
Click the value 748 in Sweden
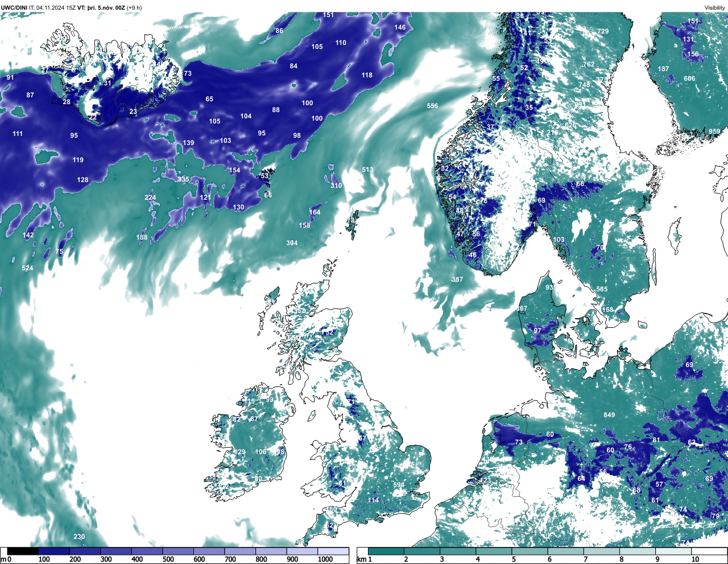click(x=584, y=85)
